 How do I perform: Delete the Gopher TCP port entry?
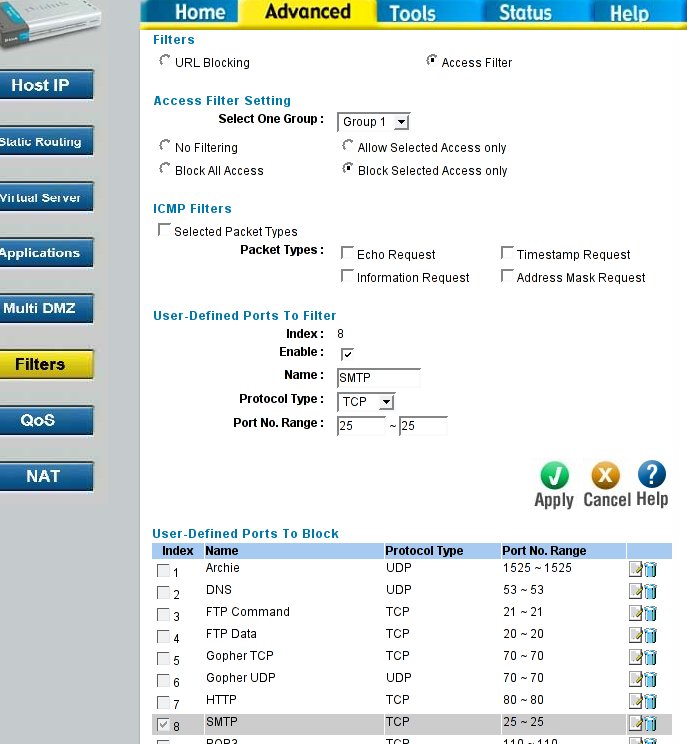tap(650, 657)
